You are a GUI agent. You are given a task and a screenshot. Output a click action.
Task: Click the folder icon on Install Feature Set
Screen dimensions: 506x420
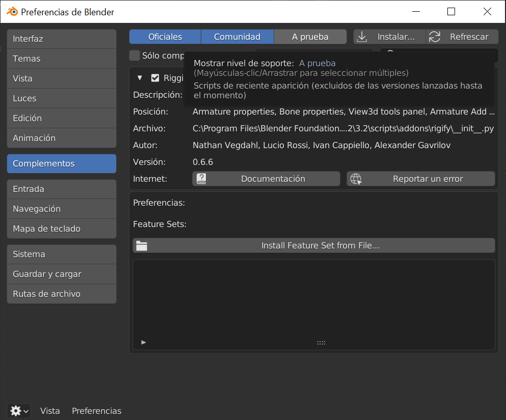point(142,245)
